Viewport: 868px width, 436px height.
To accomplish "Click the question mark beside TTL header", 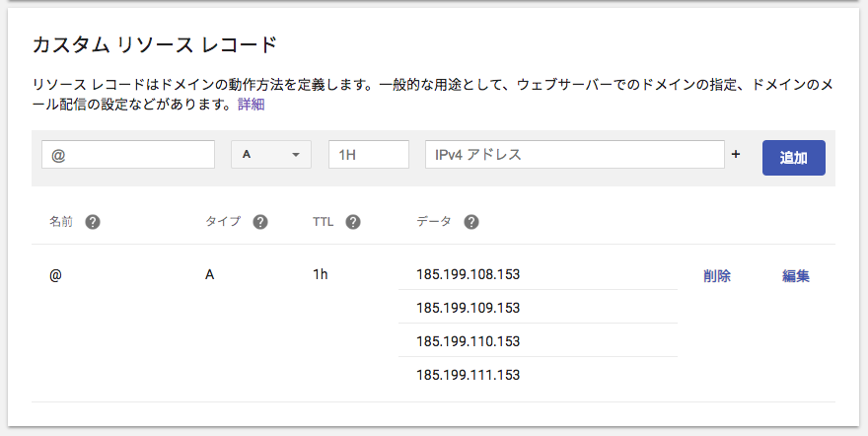I will (x=353, y=222).
